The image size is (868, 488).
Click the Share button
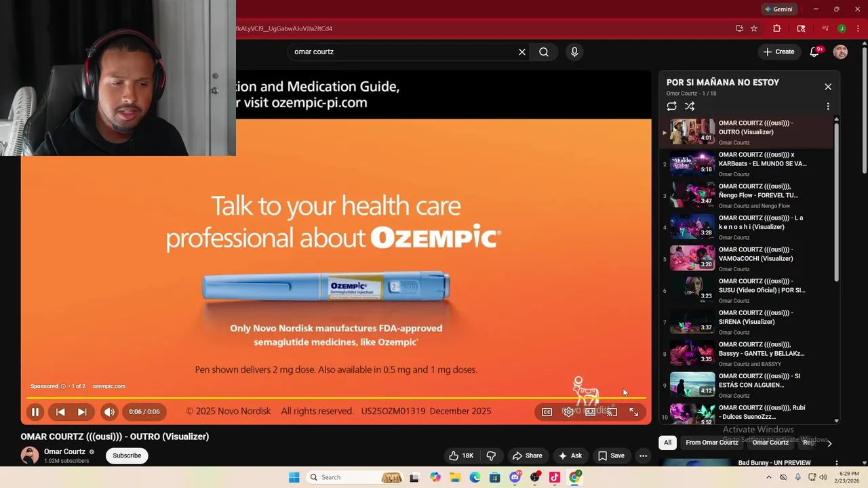pos(527,455)
